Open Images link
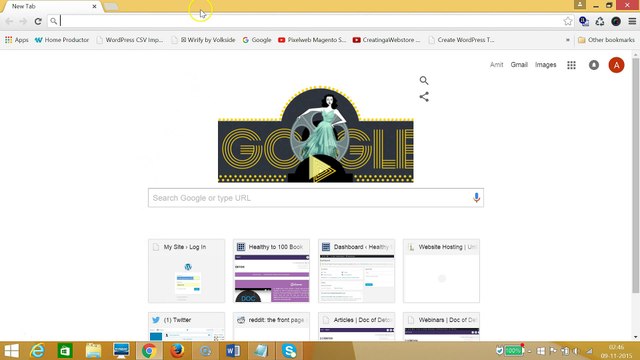This screenshot has height=360, width=640. 545,65
